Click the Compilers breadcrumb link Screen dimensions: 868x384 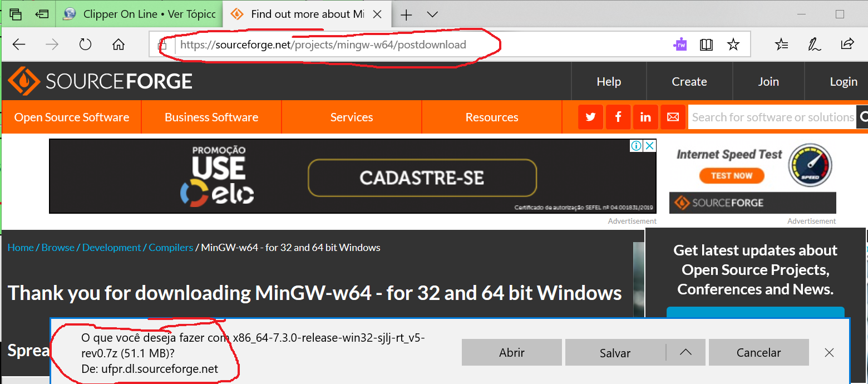pos(171,248)
